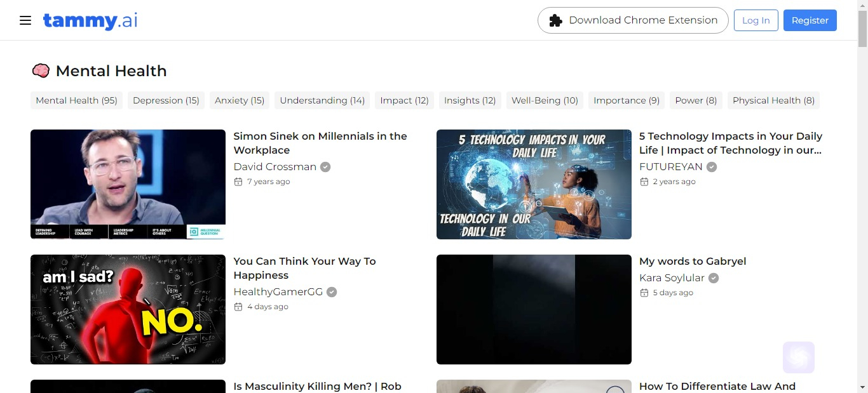The image size is (868, 393).
Task: Visit FUTUREYAN channel name
Action: pyautogui.click(x=671, y=167)
